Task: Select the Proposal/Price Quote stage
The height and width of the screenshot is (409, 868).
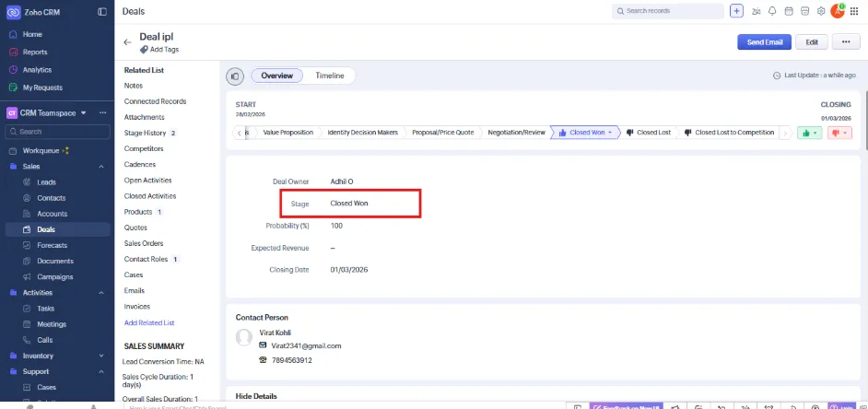Action: [x=443, y=133]
